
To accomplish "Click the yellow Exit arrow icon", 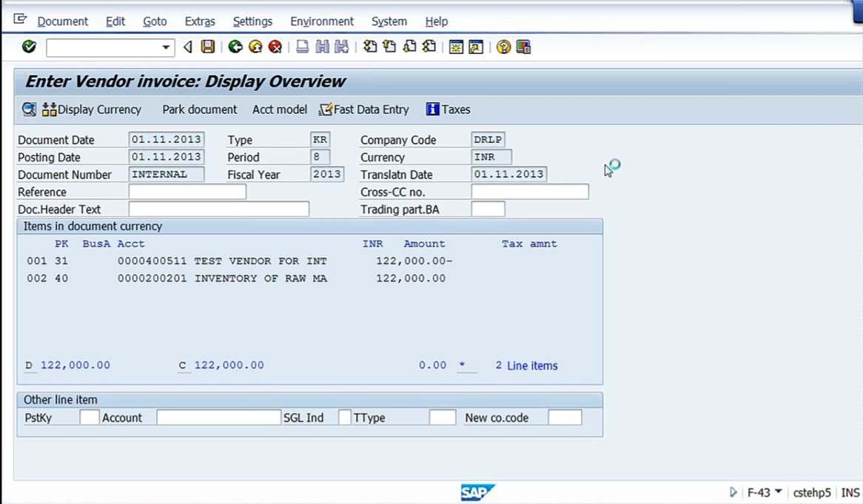I will pyautogui.click(x=255, y=47).
